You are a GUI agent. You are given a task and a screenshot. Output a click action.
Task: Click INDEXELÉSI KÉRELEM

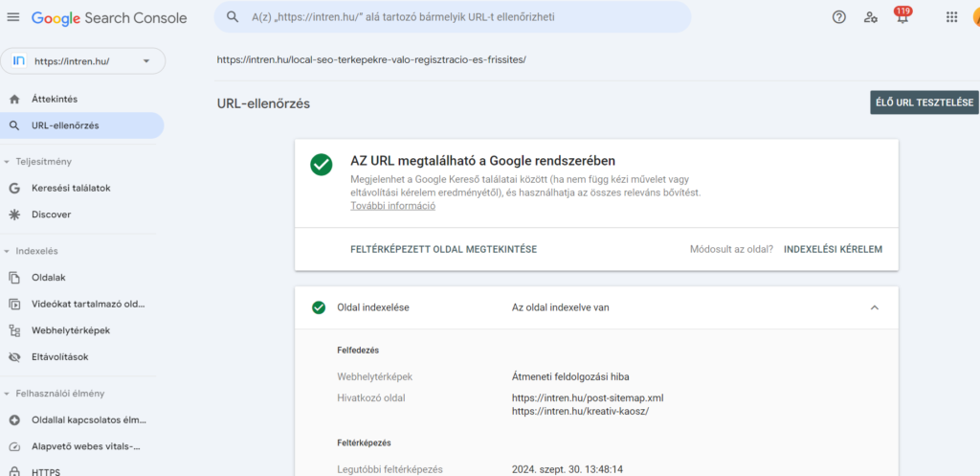point(834,249)
